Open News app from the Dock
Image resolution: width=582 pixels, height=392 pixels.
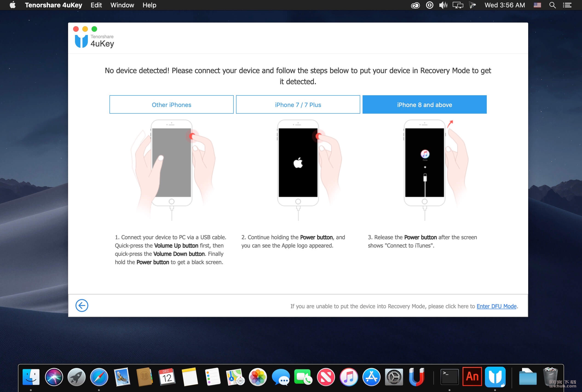[x=326, y=377]
